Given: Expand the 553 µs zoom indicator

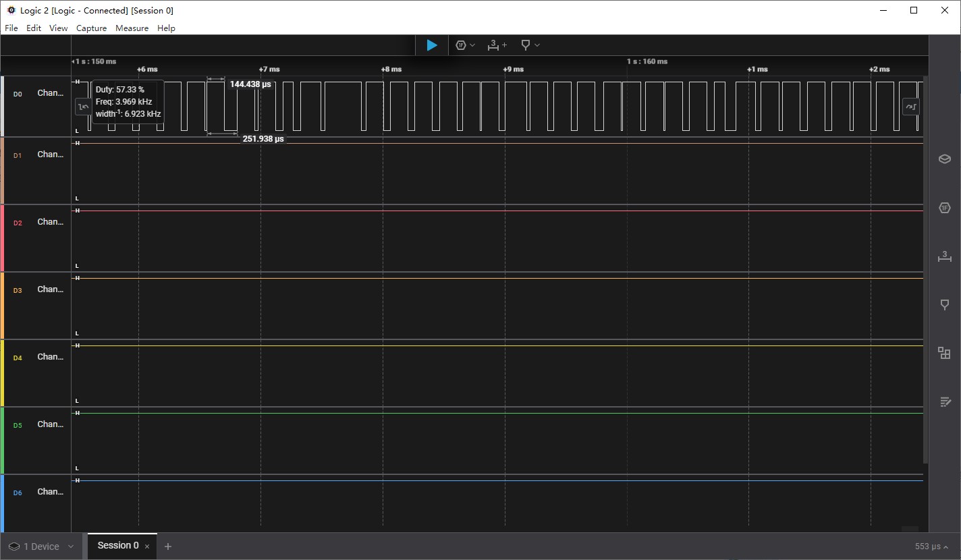Looking at the screenshot, I should coord(932,547).
